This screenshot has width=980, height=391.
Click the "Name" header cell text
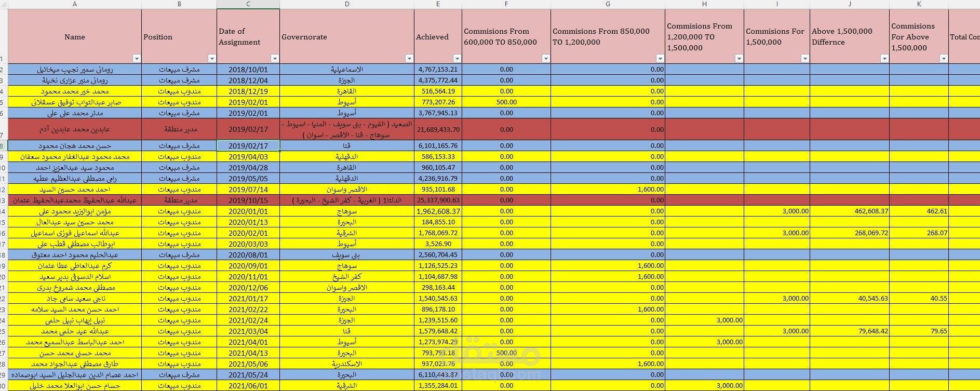point(75,37)
